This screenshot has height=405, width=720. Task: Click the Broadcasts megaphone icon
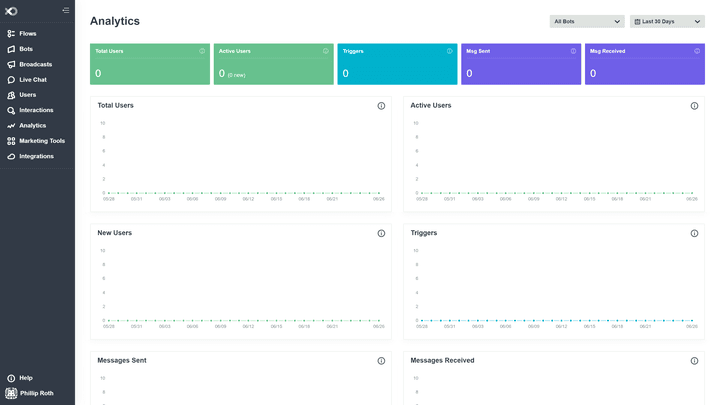[11, 64]
